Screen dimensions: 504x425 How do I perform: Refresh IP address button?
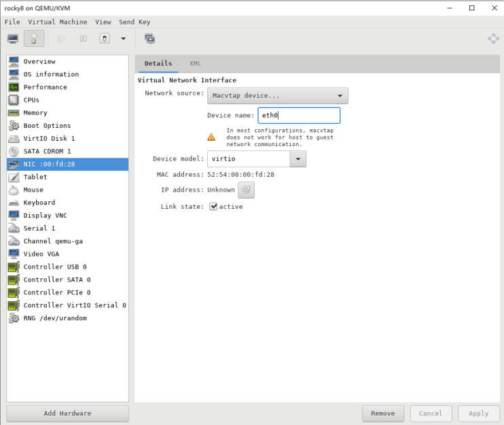pyautogui.click(x=246, y=190)
